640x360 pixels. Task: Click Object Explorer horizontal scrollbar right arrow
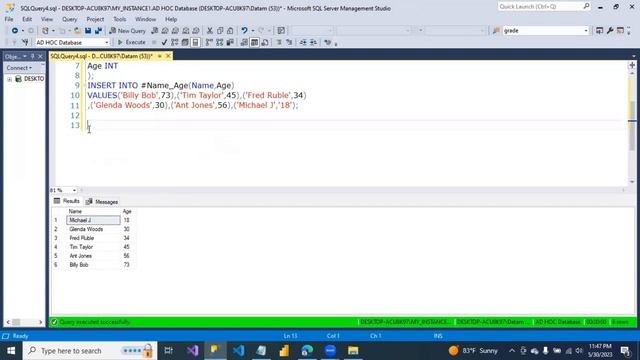point(40,322)
